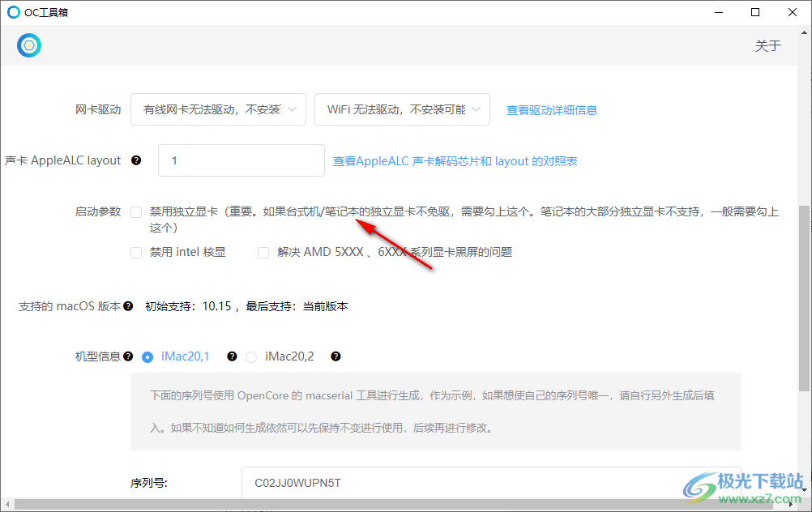Screen dimensions: 812x512
Task: Click the OC工具箱 title bar app icon
Action: 14,12
